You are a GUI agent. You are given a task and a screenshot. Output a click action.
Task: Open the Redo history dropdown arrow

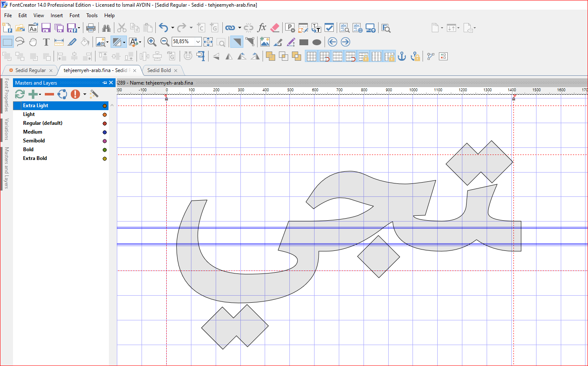tap(191, 28)
